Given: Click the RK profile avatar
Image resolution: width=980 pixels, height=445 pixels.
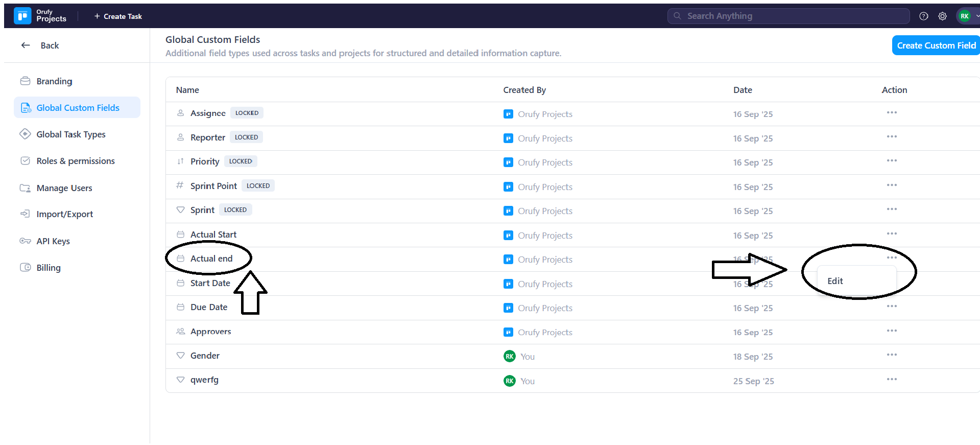Looking at the screenshot, I should pyautogui.click(x=964, y=16).
